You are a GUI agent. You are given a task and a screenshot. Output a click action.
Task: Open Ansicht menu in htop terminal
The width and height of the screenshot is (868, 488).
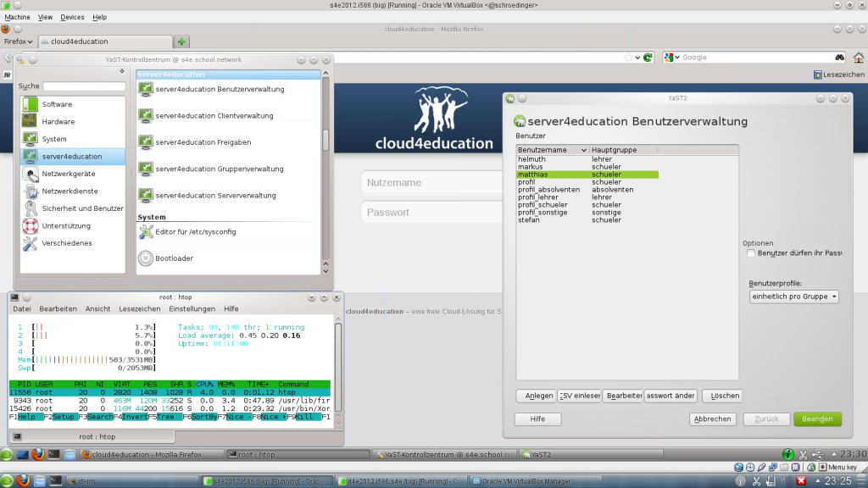pyautogui.click(x=98, y=308)
